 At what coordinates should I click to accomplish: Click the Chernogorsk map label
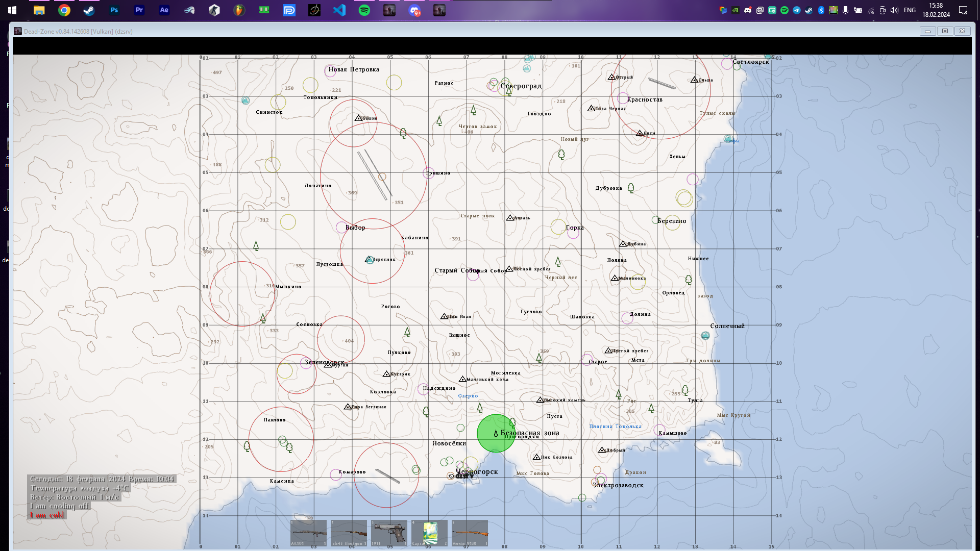click(477, 472)
